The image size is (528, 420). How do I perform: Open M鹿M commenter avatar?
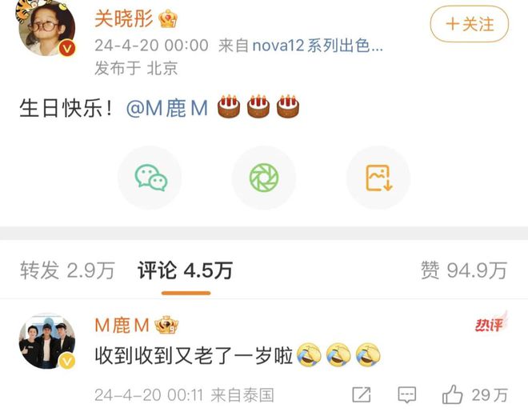click(47, 341)
